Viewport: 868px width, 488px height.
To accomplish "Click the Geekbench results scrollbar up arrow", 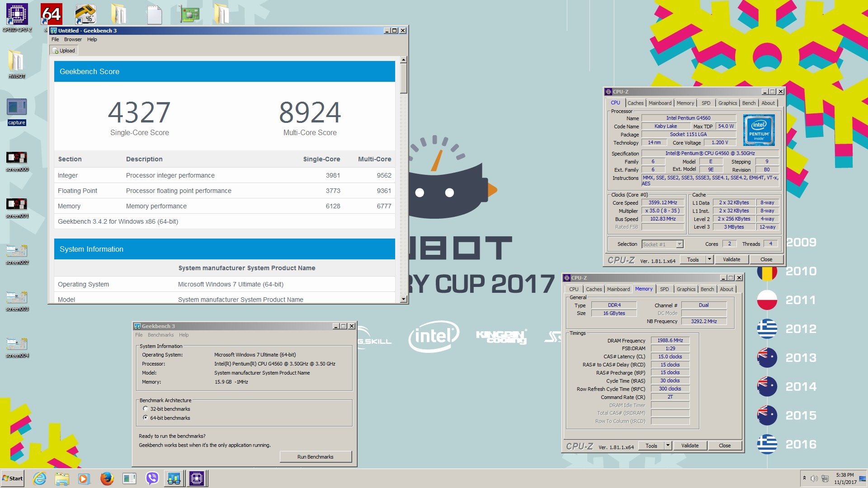I will tap(404, 60).
